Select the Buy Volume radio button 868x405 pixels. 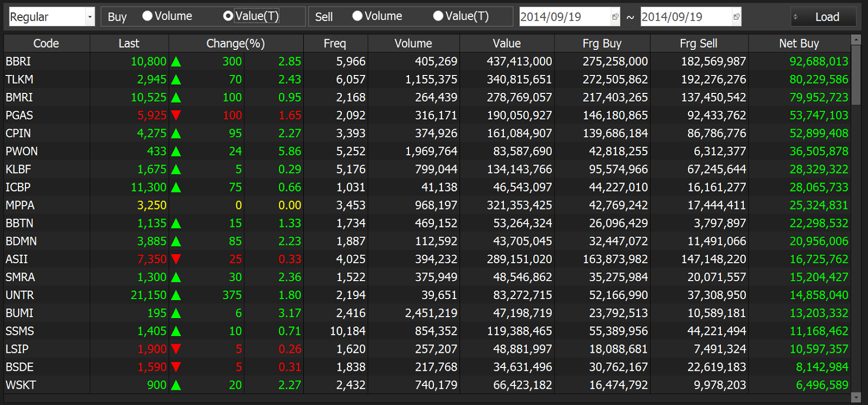point(147,16)
